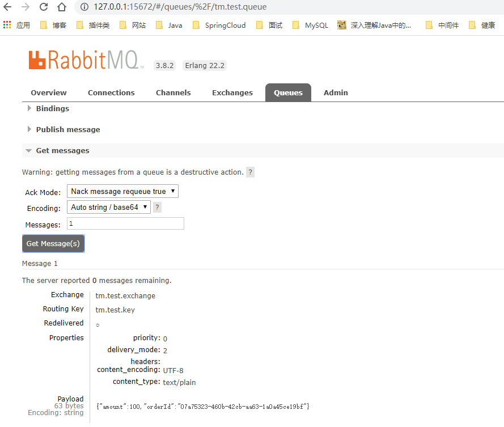Open the 博客 bookmark folder
Screen dimensions: 504x427
[x=53, y=25]
